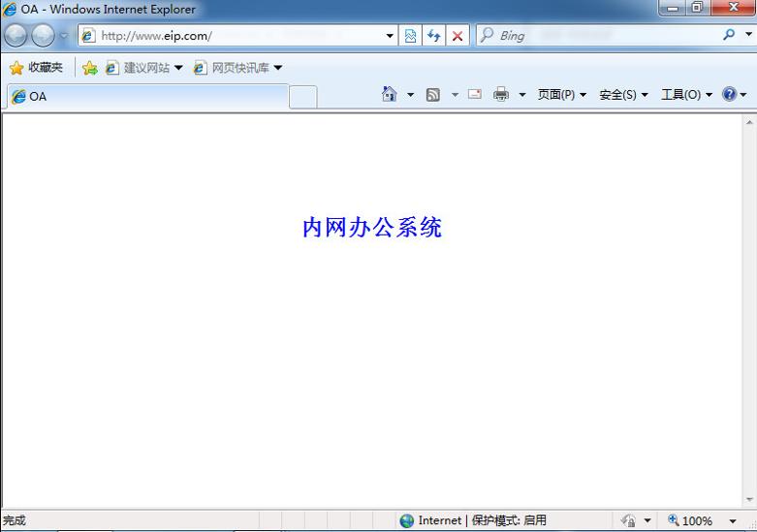Open the 收藏夹 favorites button
Image resolution: width=757 pixels, height=532 pixels.
pyautogui.click(x=36, y=68)
